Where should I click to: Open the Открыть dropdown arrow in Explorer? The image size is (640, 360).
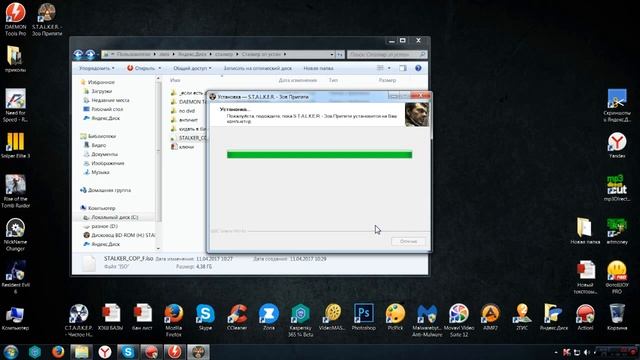coord(160,68)
